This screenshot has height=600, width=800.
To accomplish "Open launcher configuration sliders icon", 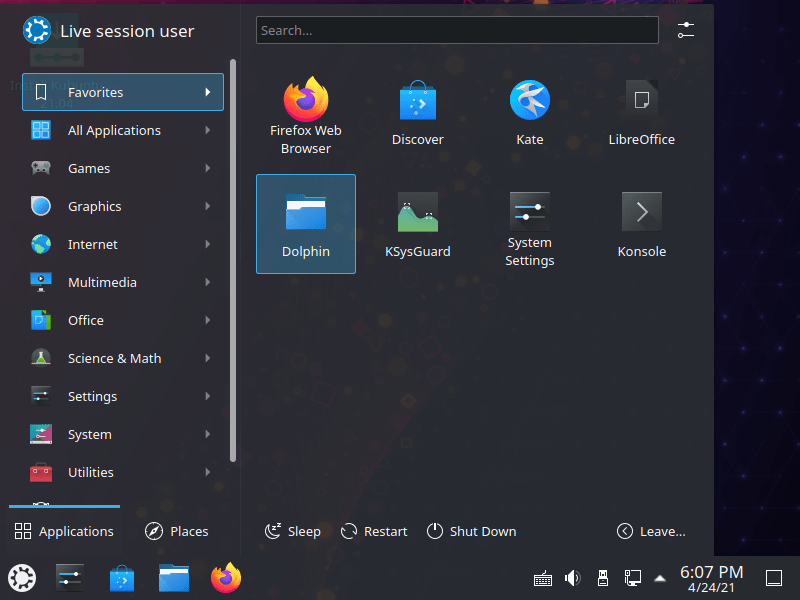I will pos(686,30).
